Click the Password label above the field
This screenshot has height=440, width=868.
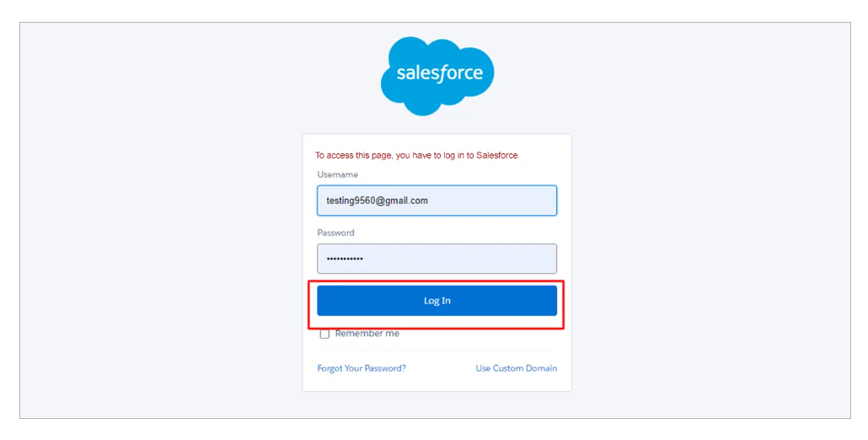point(335,233)
